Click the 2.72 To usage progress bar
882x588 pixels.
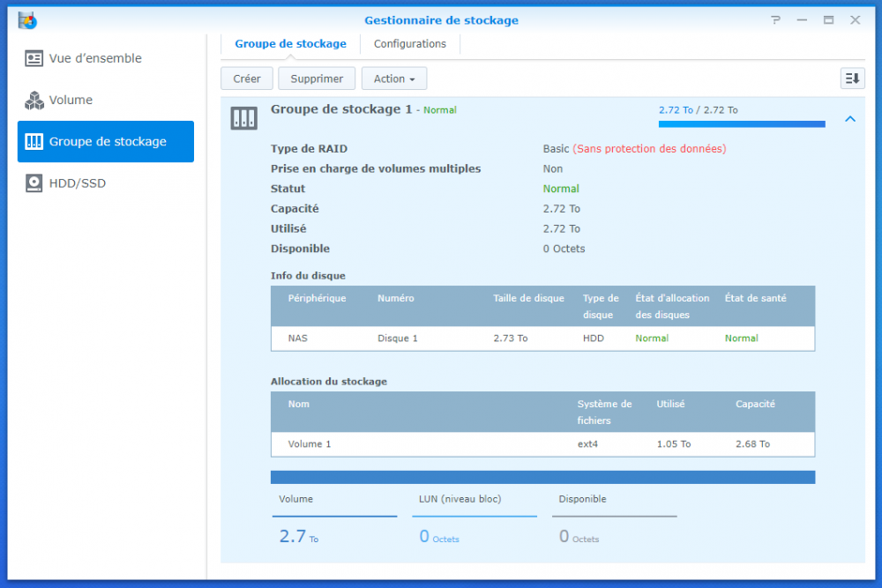point(741,124)
